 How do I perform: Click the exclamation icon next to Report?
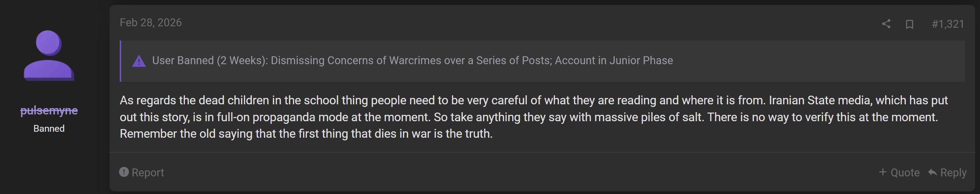123,172
